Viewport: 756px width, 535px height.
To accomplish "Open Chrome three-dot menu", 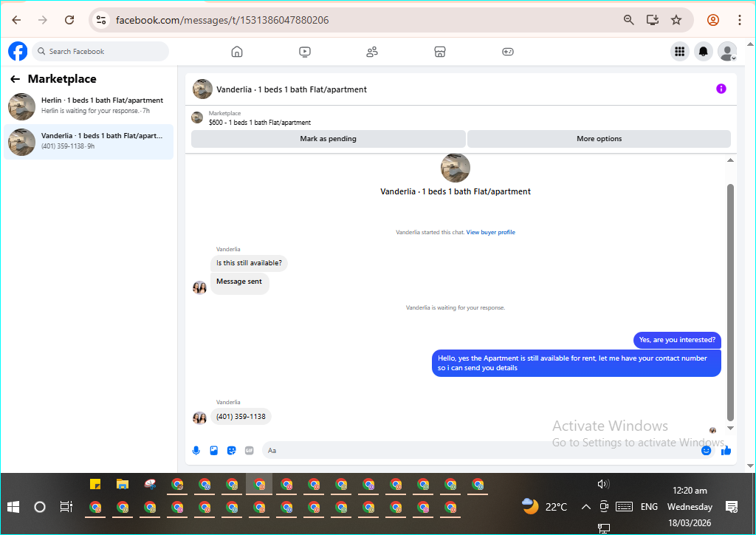I will click(x=740, y=20).
